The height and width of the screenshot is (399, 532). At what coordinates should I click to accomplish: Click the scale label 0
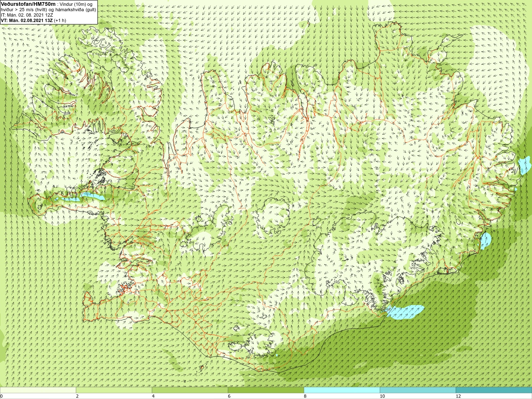point(2,396)
